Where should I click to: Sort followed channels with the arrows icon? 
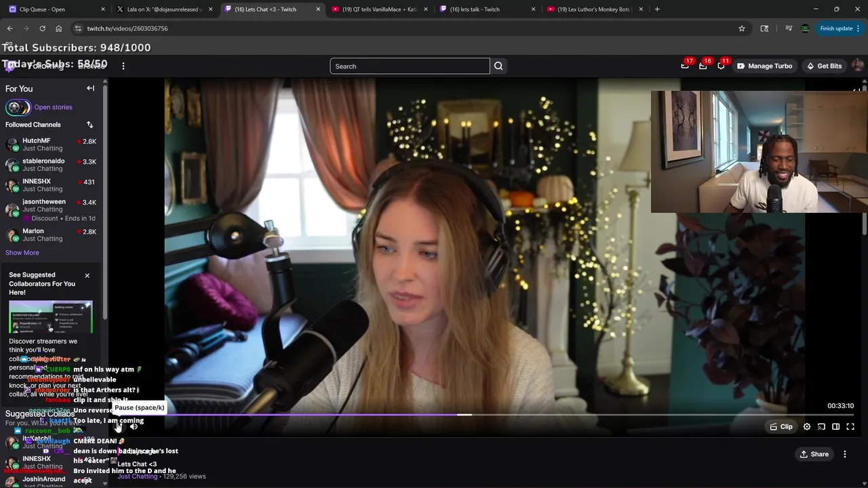pos(90,125)
